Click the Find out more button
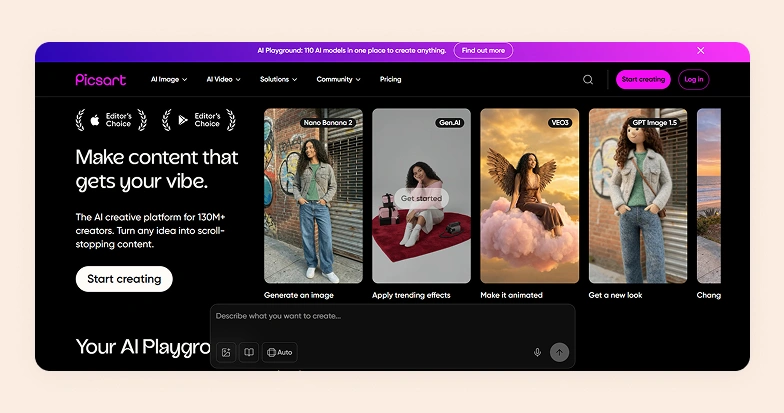The image size is (784, 413). [483, 50]
